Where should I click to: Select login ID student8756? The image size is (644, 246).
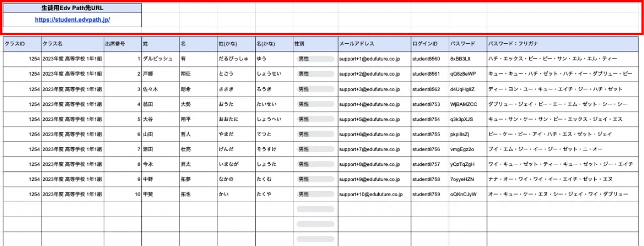[x=430, y=149]
